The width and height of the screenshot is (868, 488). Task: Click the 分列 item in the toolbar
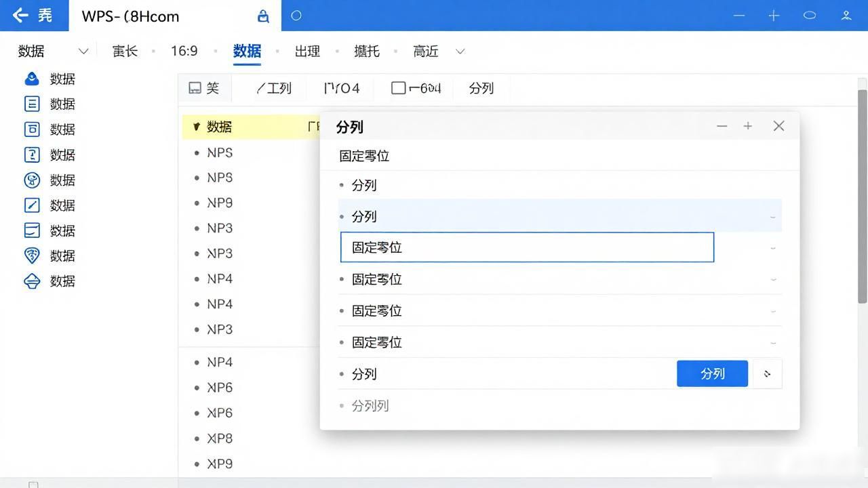481,88
